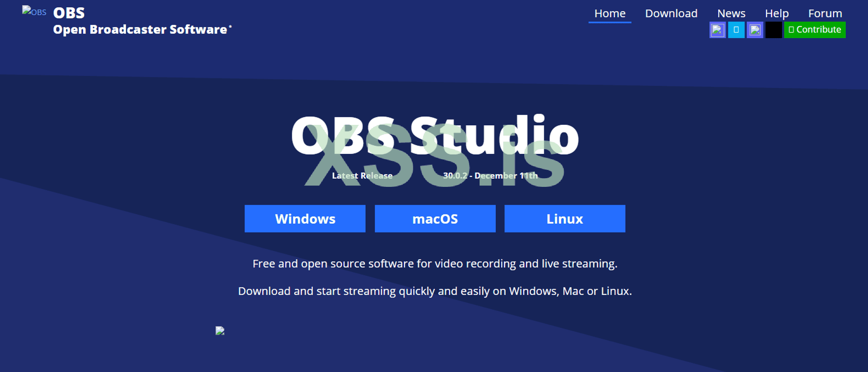
Task: Download OBS Studio for Windows
Action: tap(305, 219)
